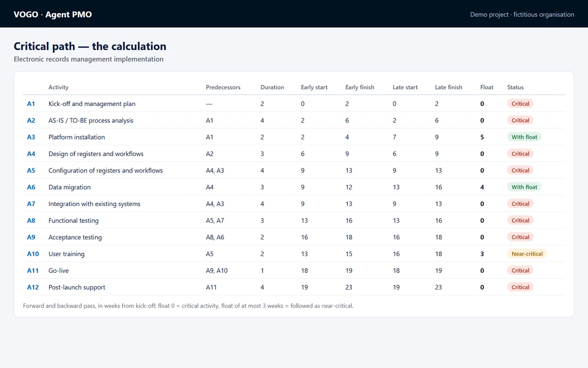Click AS-IS / TO-BE process analysis activity
This screenshot has height=368, width=588.
(91, 120)
